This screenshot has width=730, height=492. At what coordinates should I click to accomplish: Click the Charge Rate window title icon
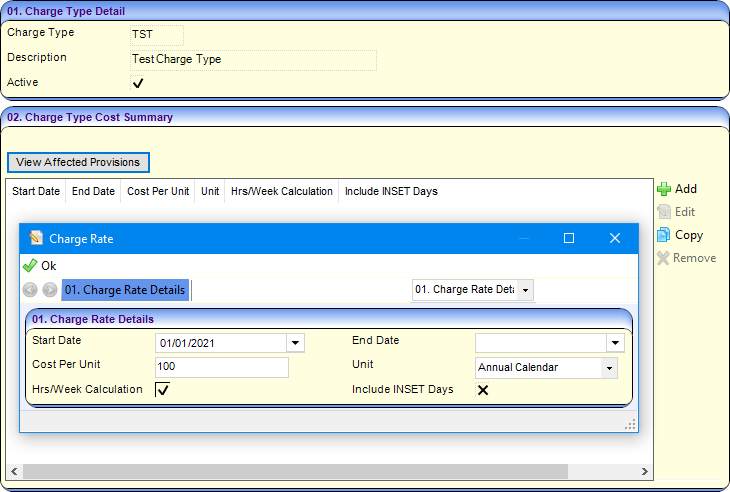point(36,238)
